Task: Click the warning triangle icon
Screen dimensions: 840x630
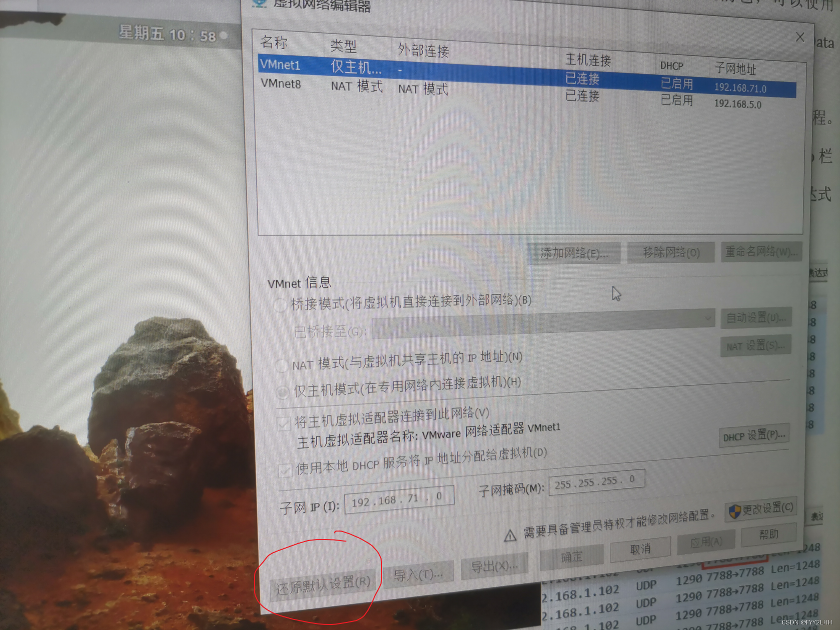Action: tap(510, 536)
